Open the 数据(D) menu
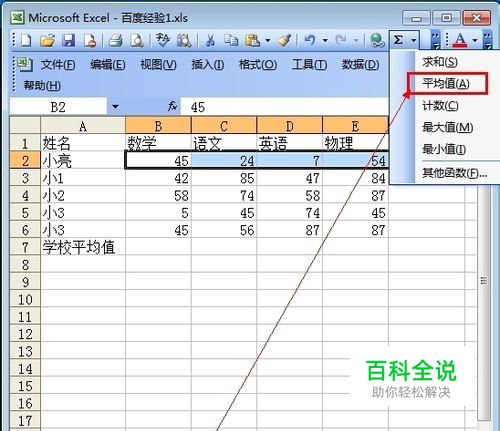The height and width of the screenshot is (431, 500). 360,64
